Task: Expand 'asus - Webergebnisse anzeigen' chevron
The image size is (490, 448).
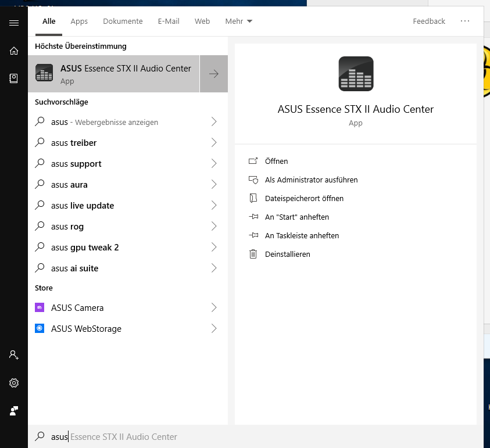Action: click(x=214, y=121)
